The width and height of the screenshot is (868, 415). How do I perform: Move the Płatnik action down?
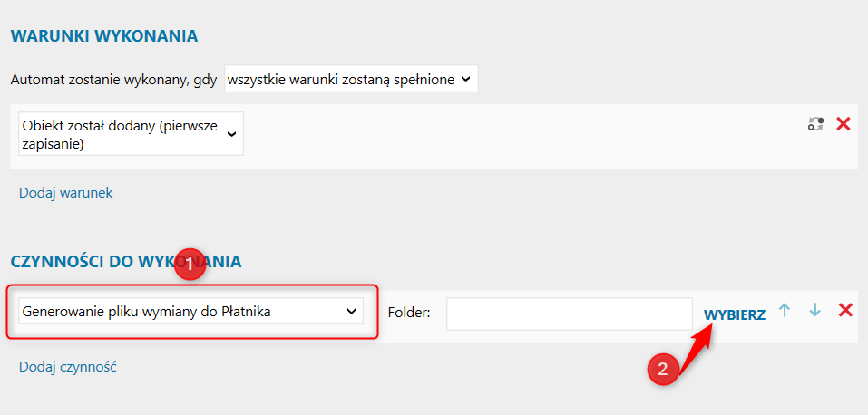(814, 311)
